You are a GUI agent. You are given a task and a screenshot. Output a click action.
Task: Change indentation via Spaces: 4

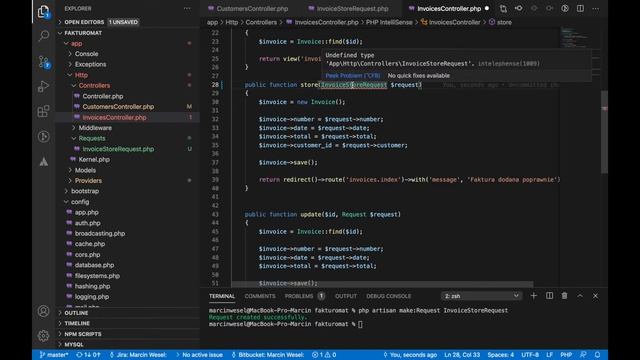501,355
